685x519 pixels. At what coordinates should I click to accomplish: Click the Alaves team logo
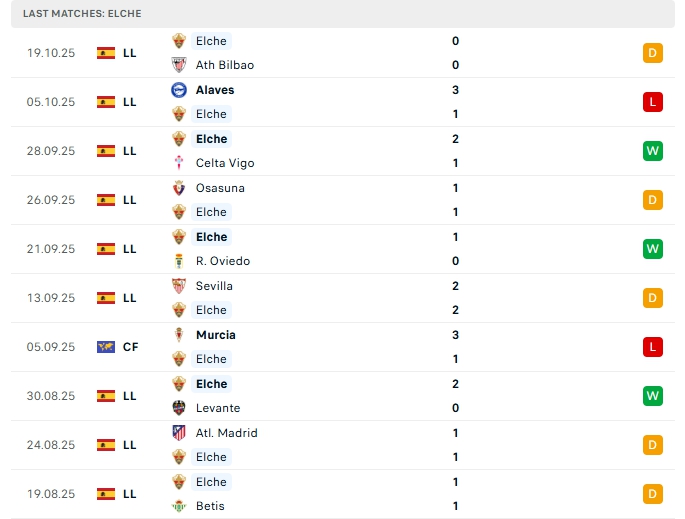(x=179, y=90)
